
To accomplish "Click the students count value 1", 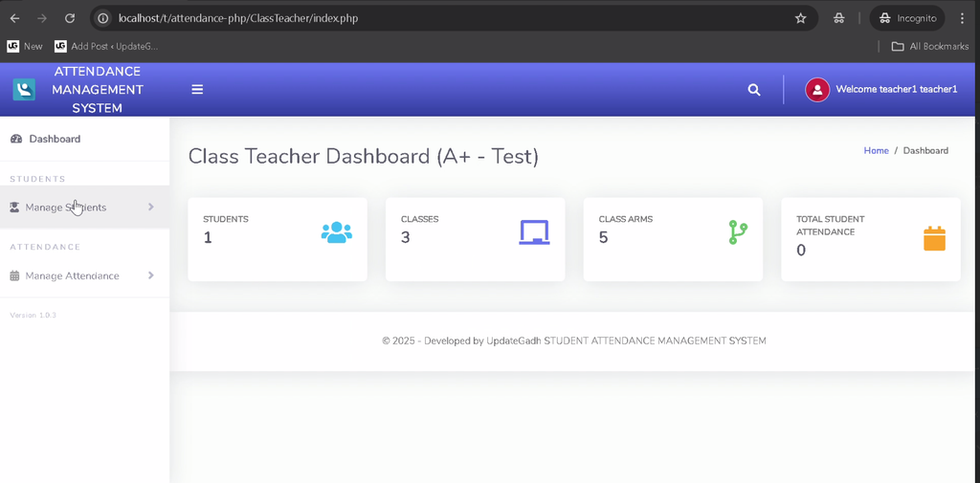I will [208, 238].
